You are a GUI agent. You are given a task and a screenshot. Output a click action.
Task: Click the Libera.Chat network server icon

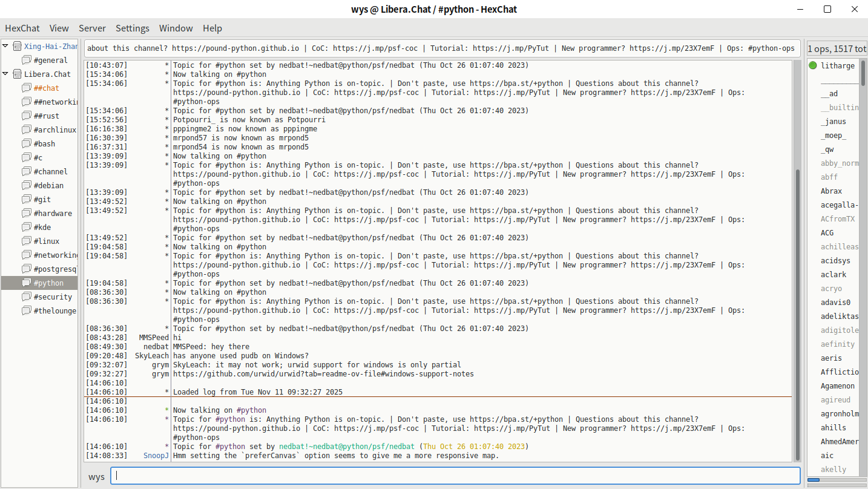click(17, 74)
